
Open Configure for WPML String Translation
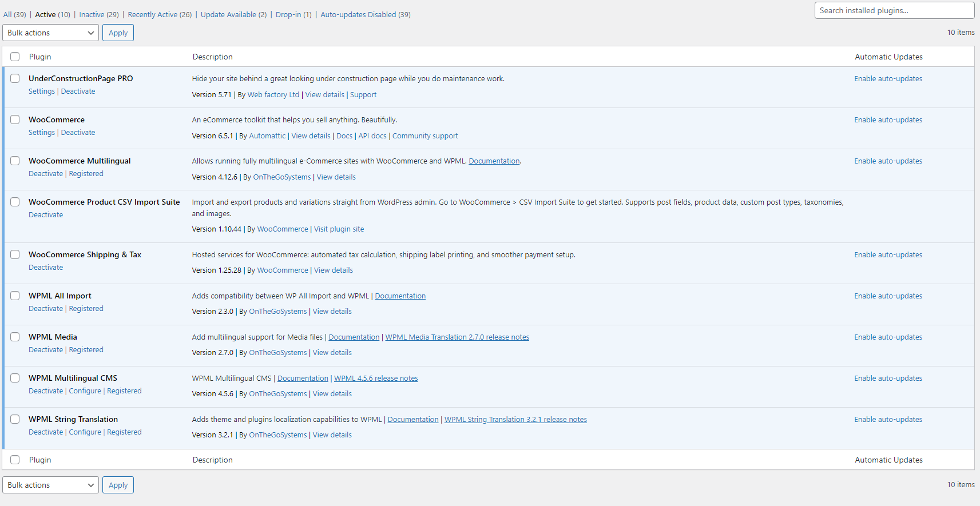pyautogui.click(x=85, y=432)
